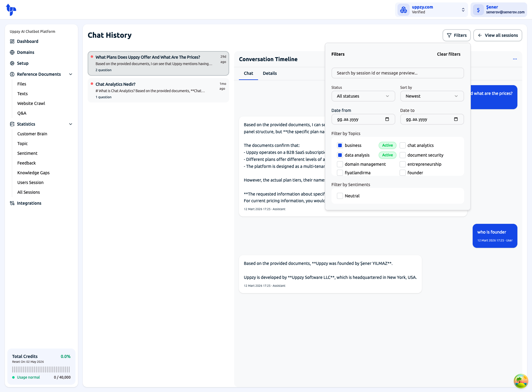
Task: Open Website Crawl in sidebar
Action: [31, 103]
